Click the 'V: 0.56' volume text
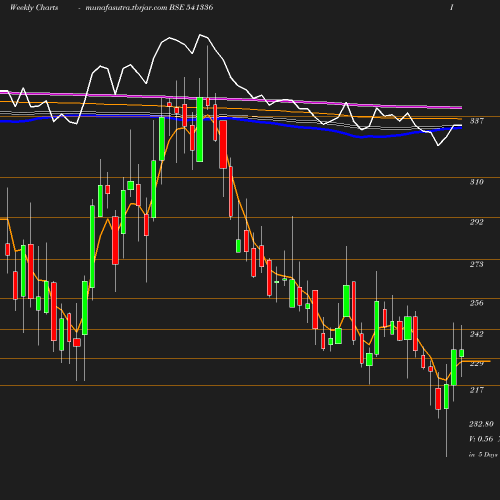The width and height of the screenshot is (500, 500). tap(481, 439)
